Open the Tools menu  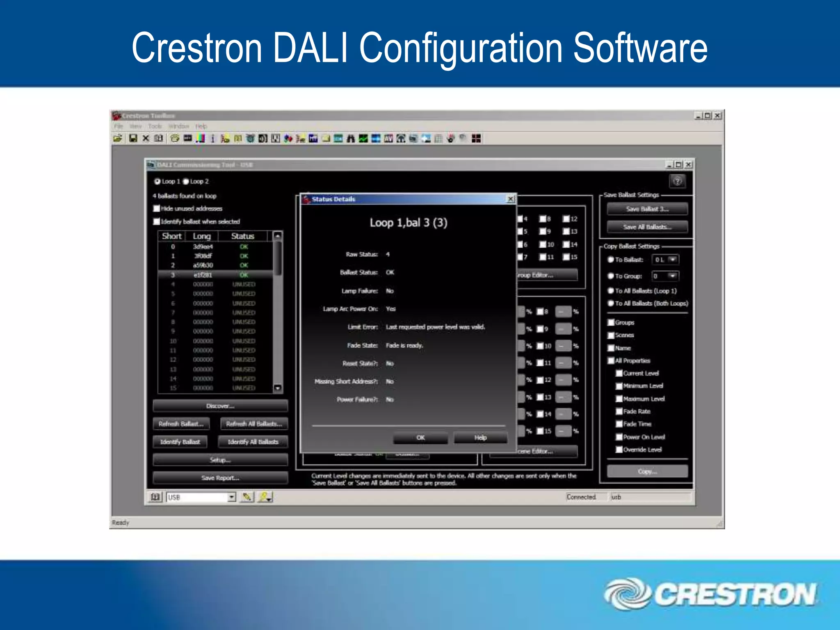(155, 126)
